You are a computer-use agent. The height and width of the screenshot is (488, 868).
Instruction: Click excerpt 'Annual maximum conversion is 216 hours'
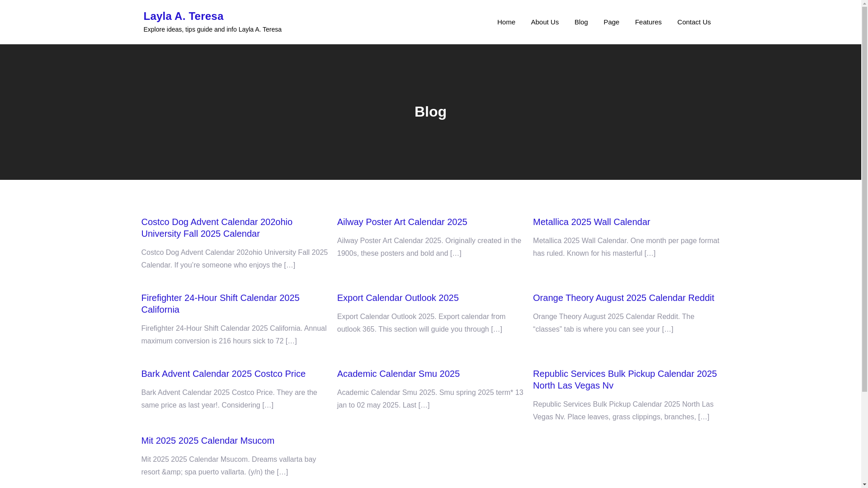(x=234, y=335)
